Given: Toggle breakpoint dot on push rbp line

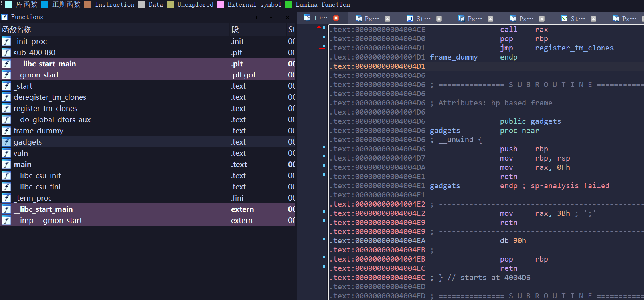Looking at the screenshot, I should tap(324, 147).
